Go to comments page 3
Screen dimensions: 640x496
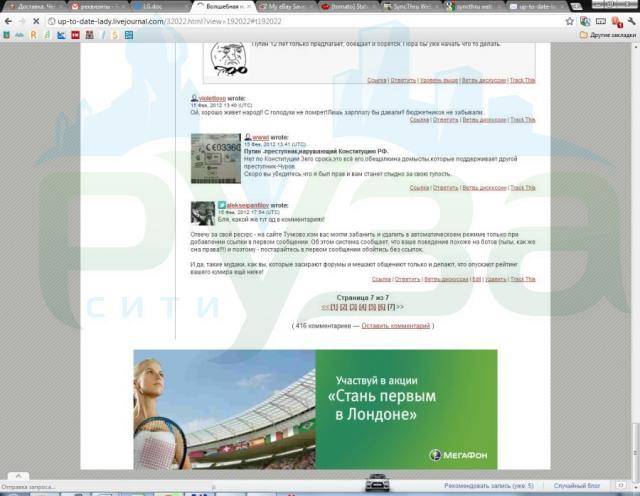coord(353,307)
